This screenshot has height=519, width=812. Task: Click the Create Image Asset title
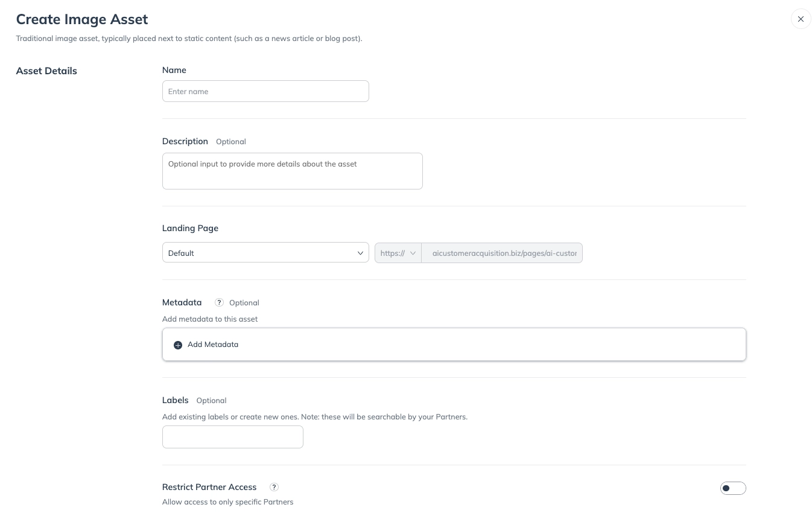pos(82,19)
